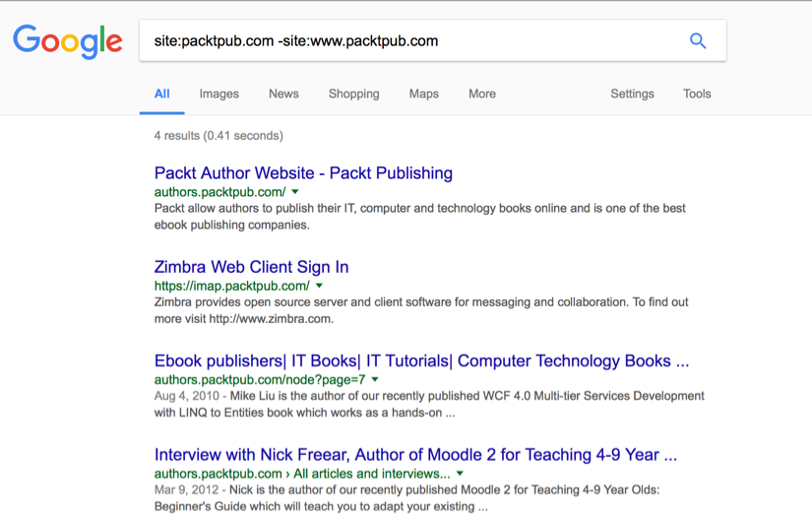Click the authors.packtpub.com/ green URL text
812x522 pixels.
coord(219,192)
